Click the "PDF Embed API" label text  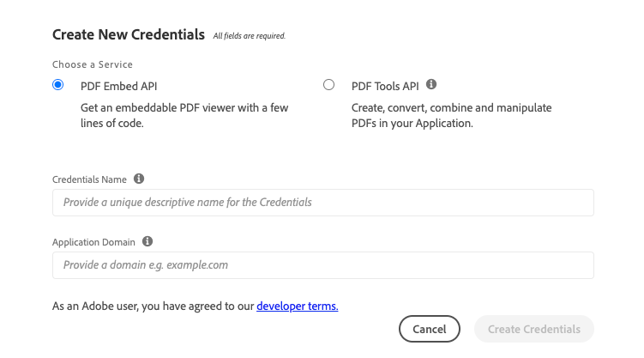click(x=118, y=86)
